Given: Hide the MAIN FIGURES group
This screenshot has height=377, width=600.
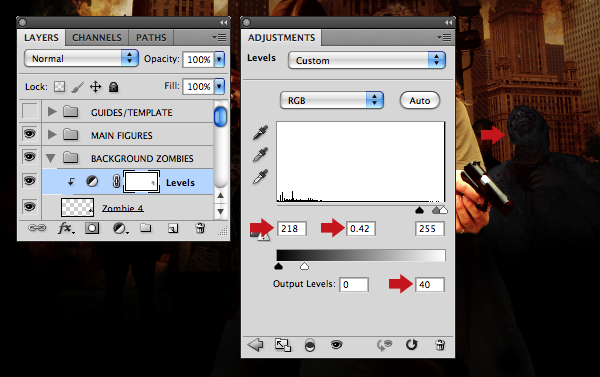Looking at the screenshot, I should click(30, 134).
